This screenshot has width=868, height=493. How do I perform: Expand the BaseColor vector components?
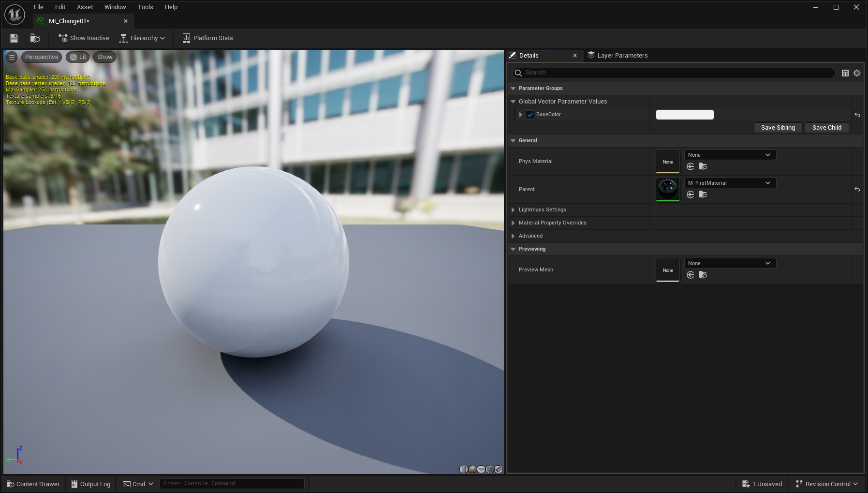coord(521,115)
